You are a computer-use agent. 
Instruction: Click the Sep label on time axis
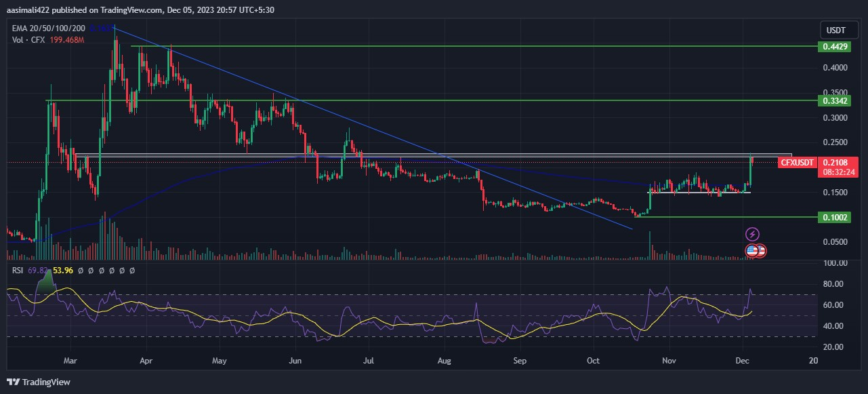520,361
